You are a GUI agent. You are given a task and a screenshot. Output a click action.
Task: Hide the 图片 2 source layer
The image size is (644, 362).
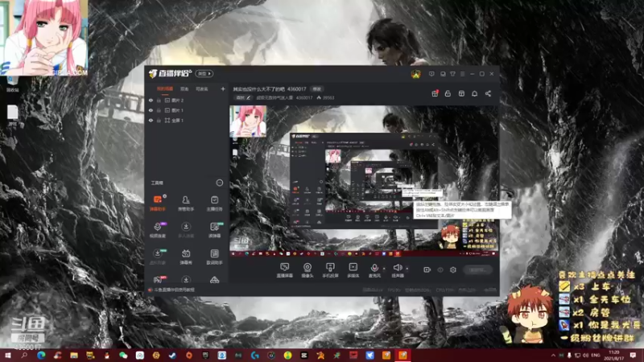151,100
